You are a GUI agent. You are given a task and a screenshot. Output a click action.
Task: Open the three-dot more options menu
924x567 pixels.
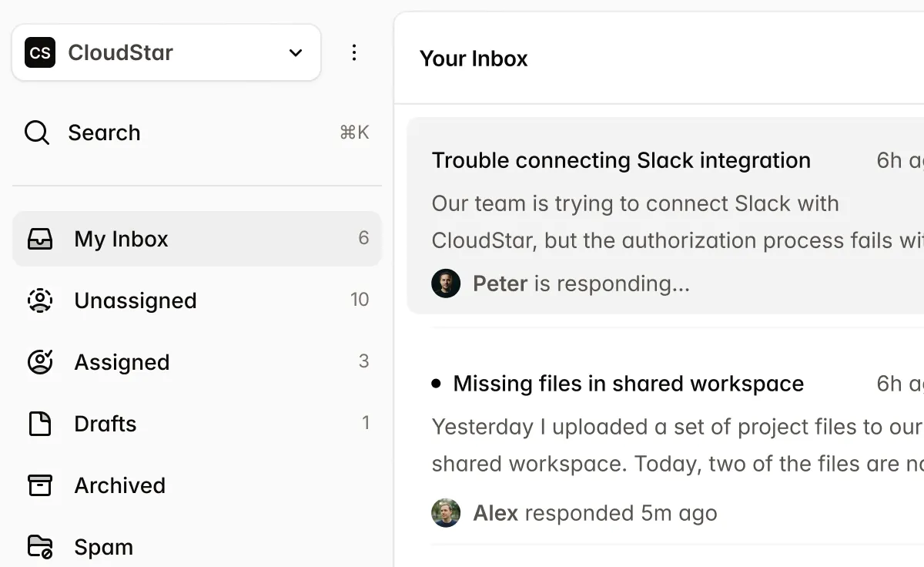coord(354,52)
